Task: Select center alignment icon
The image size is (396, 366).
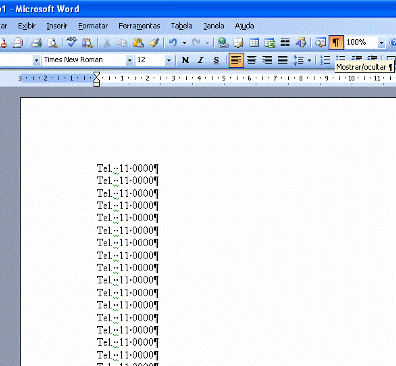Action: 251,60
